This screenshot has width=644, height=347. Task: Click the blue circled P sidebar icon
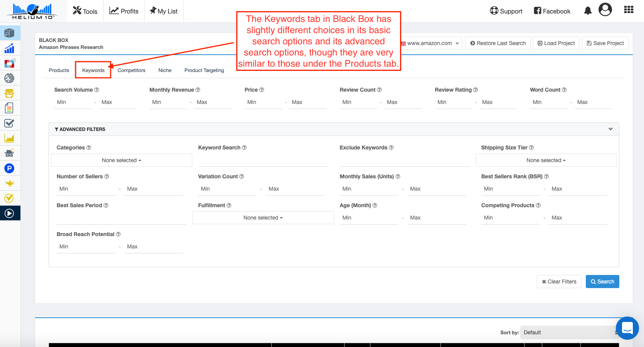[9, 168]
